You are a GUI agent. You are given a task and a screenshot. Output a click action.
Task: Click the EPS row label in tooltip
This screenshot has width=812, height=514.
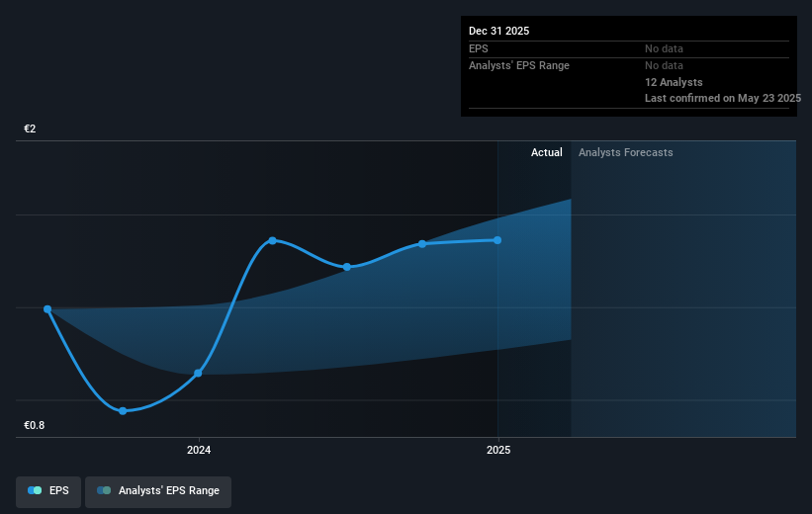coord(479,48)
